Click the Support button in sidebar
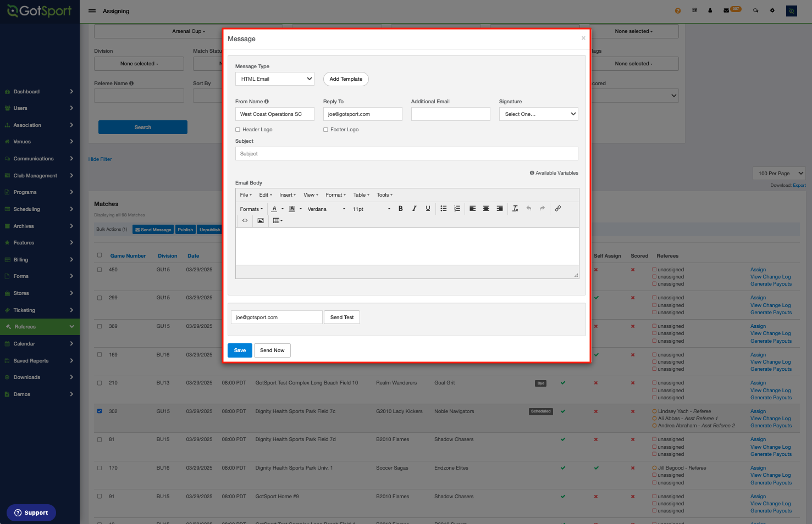 pyautogui.click(x=31, y=512)
